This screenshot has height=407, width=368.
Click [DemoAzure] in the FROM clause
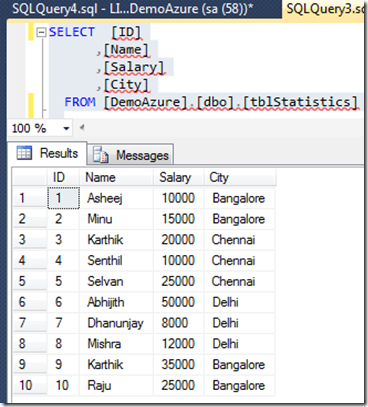(146, 102)
